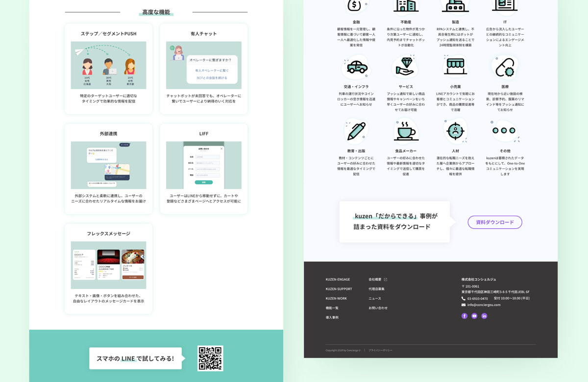Select the 人材 target person icon
588x382 pixels.
click(x=455, y=131)
